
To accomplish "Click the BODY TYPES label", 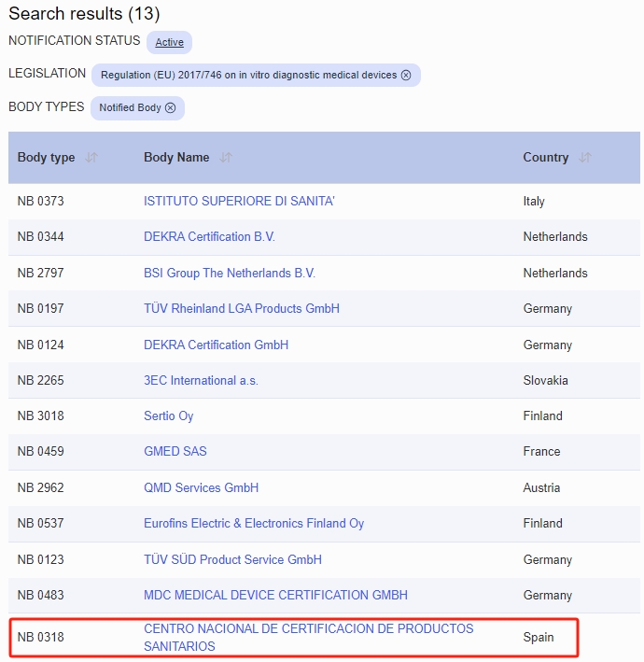I will [47, 106].
